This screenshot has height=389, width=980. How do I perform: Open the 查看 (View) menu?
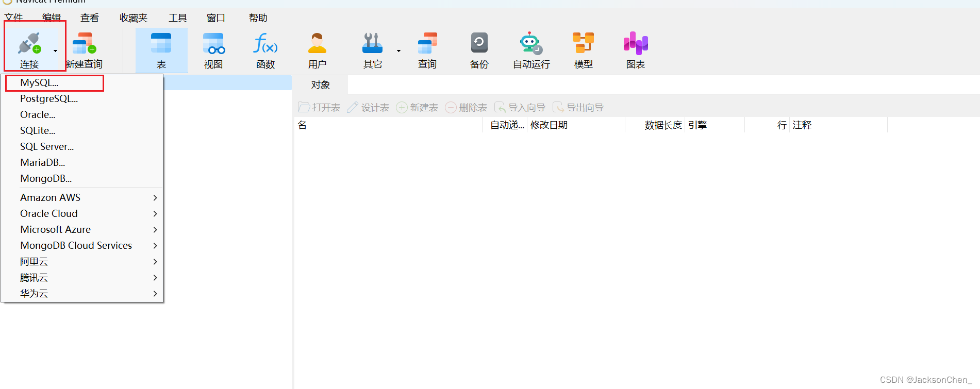click(90, 18)
